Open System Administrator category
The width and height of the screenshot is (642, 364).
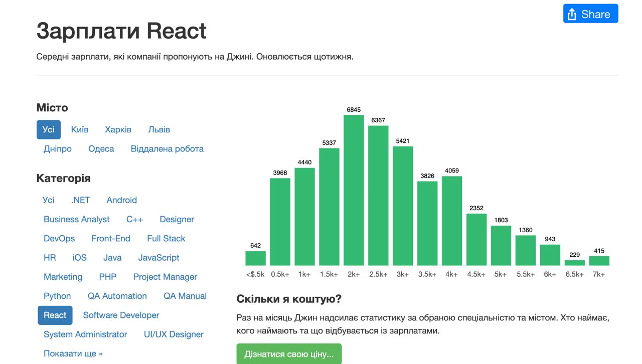(x=85, y=334)
